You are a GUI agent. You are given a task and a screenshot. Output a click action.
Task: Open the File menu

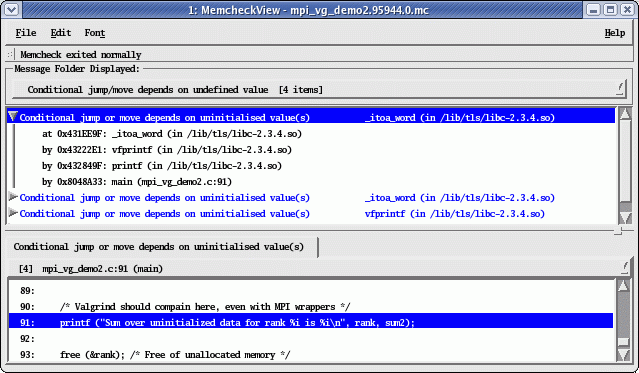[26, 33]
